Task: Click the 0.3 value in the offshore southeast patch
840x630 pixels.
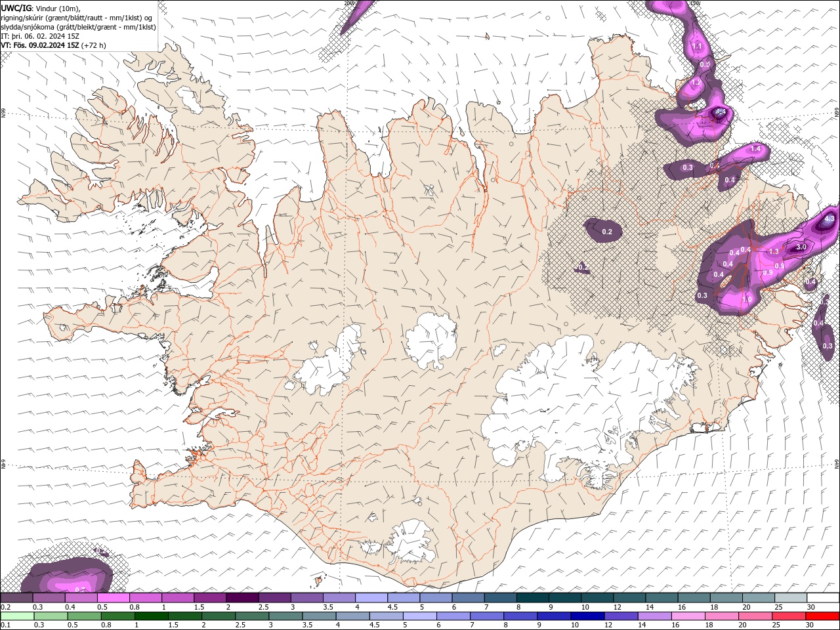Action: click(828, 346)
